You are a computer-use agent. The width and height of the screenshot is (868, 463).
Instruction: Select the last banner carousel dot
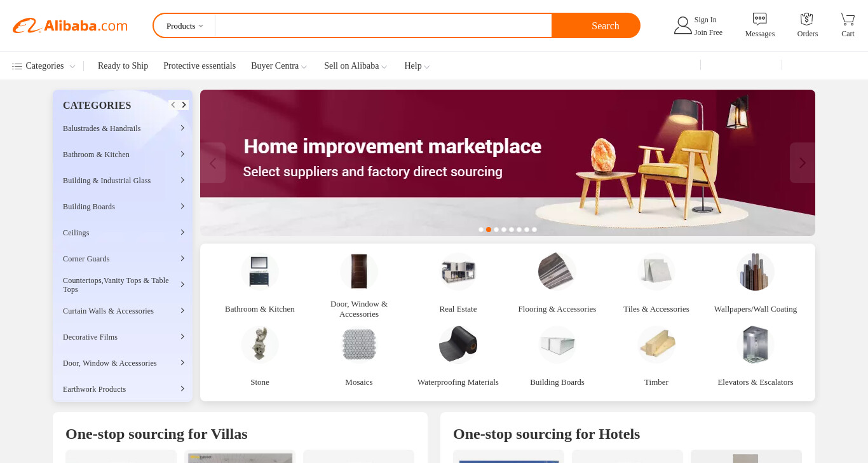tap(534, 230)
